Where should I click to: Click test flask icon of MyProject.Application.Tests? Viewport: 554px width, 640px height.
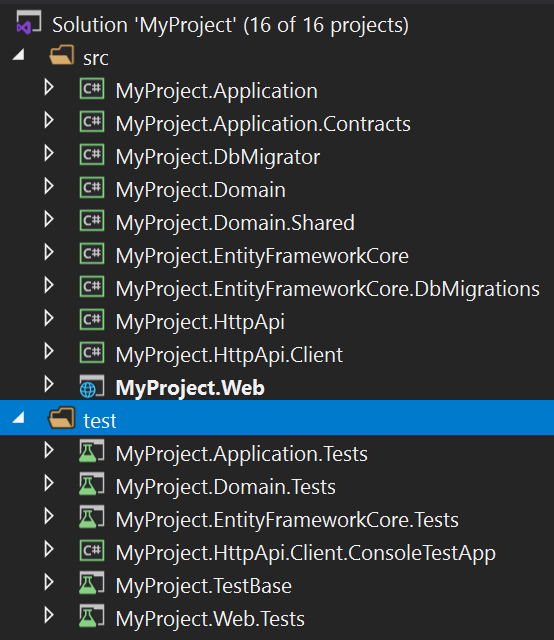(92, 451)
